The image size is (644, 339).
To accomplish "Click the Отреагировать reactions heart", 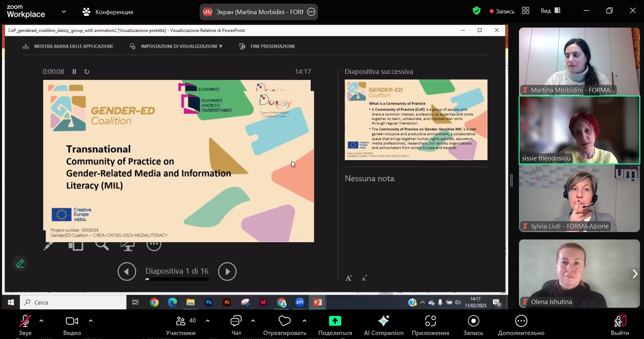I will point(285,326).
